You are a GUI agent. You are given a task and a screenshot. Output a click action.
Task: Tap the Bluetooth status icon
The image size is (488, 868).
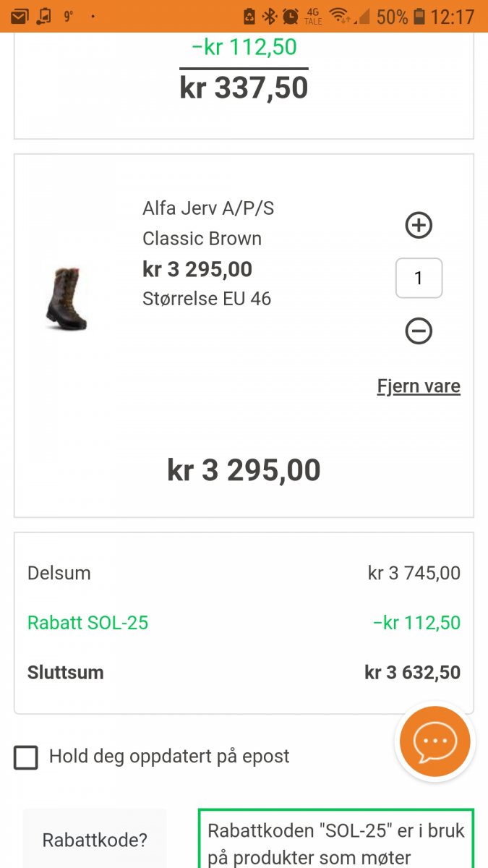tap(269, 16)
